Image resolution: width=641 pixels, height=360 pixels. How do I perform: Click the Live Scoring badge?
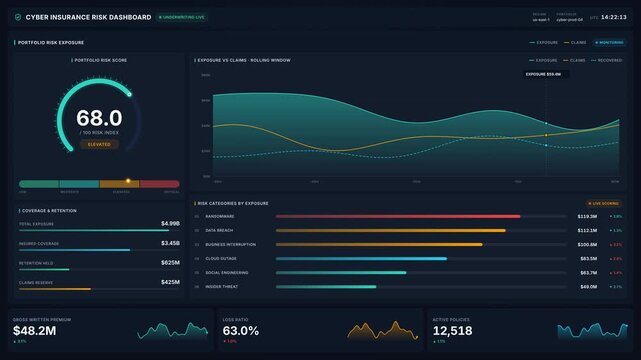[603, 203]
